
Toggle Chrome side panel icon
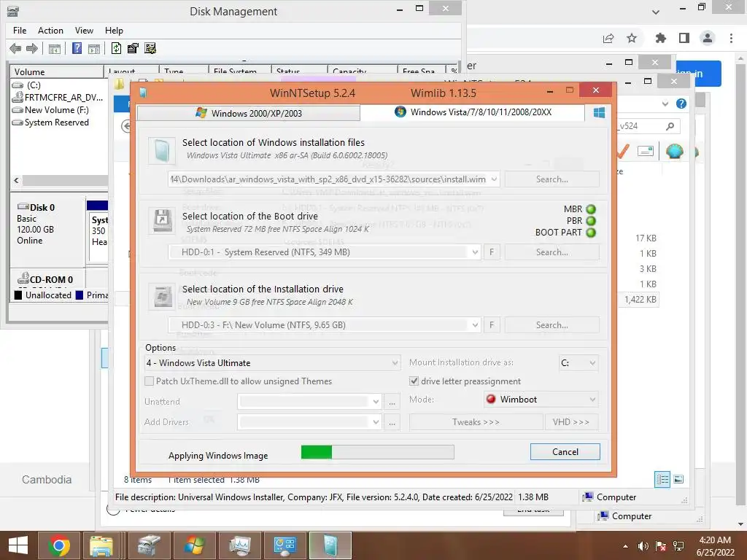[x=684, y=38]
